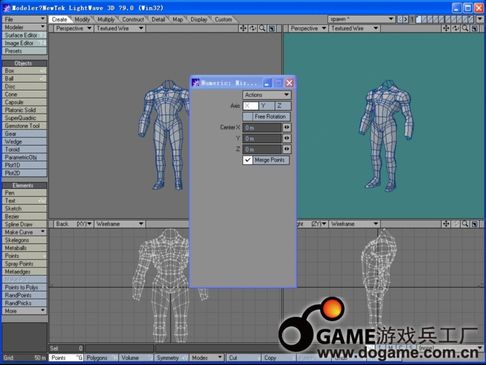This screenshot has height=365, width=486.
Task: Select the Capsule tool
Action: pyautogui.click(x=24, y=102)
